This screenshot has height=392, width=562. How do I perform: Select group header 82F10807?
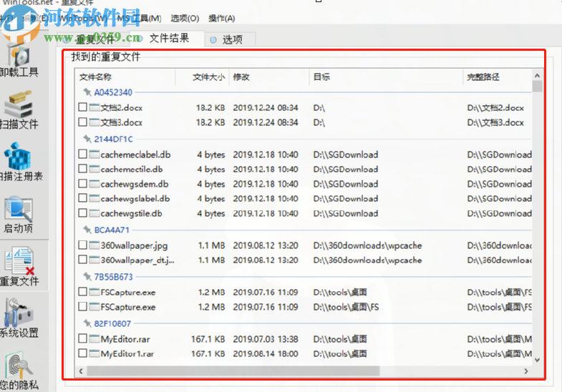coord(112,323)
